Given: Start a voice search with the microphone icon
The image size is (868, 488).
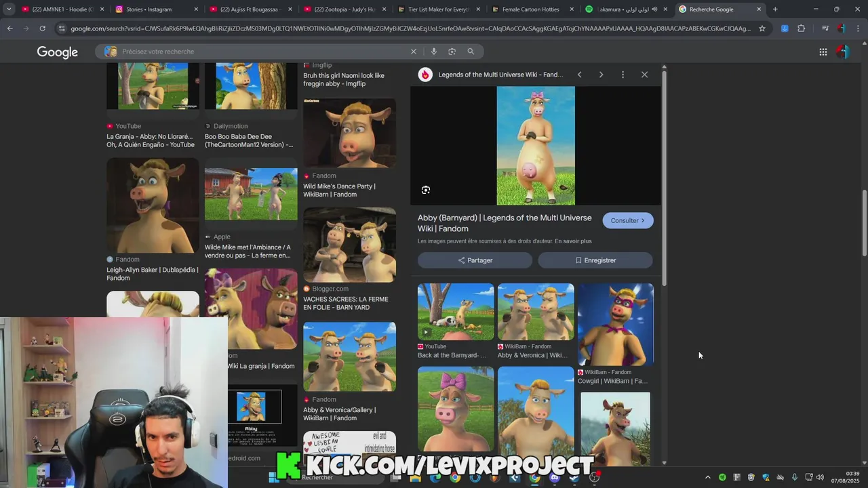Looking at the screenshot, I should (x=433, y=52).
